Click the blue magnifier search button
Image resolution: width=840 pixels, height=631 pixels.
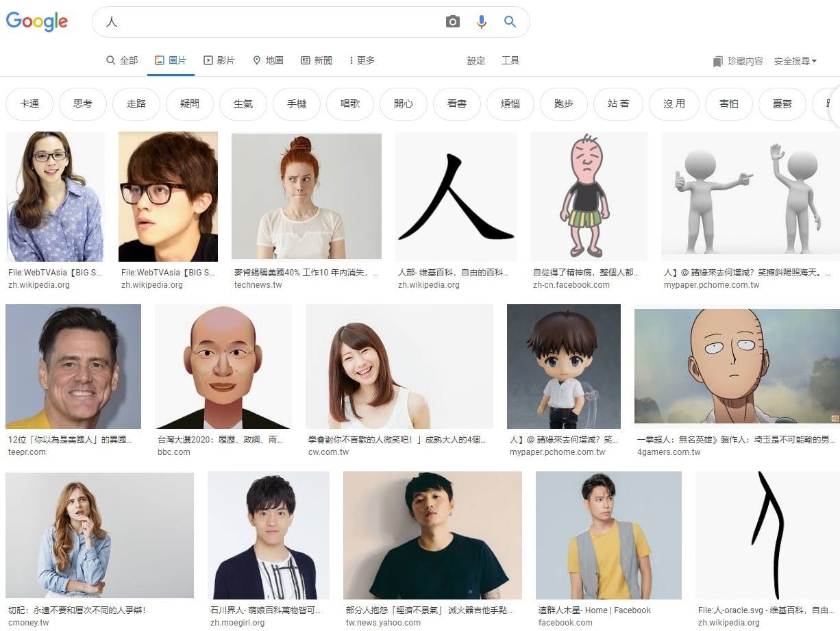(510, 22)
